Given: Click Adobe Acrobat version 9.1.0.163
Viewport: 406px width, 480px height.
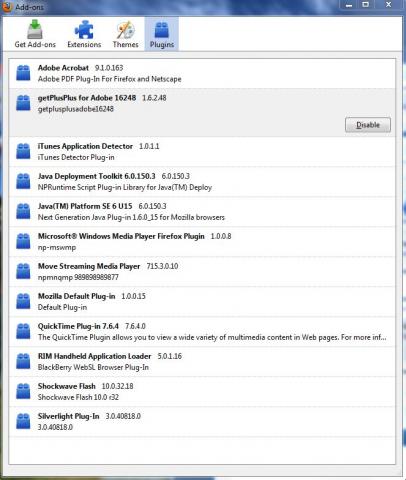Looking at the screenshot, I should (x=109, y=68).
